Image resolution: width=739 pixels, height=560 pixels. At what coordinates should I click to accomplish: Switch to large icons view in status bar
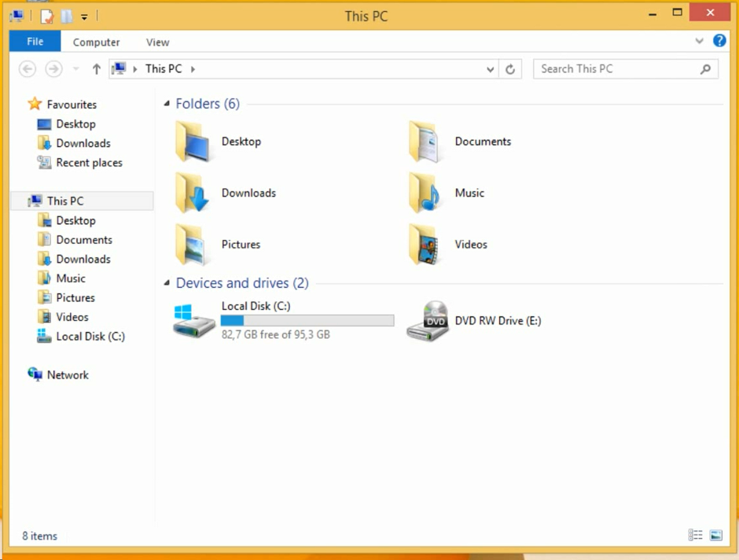click(715, 535)
